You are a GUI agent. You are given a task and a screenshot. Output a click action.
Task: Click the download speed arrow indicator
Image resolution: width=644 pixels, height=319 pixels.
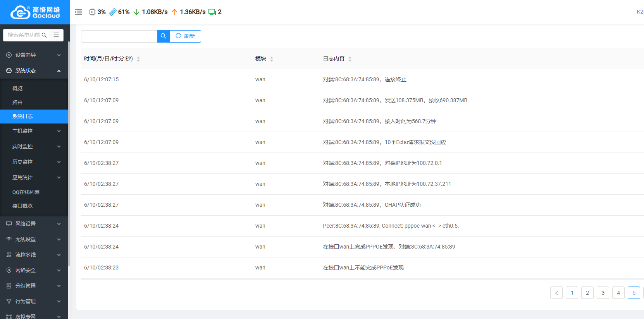pos(136,12)
